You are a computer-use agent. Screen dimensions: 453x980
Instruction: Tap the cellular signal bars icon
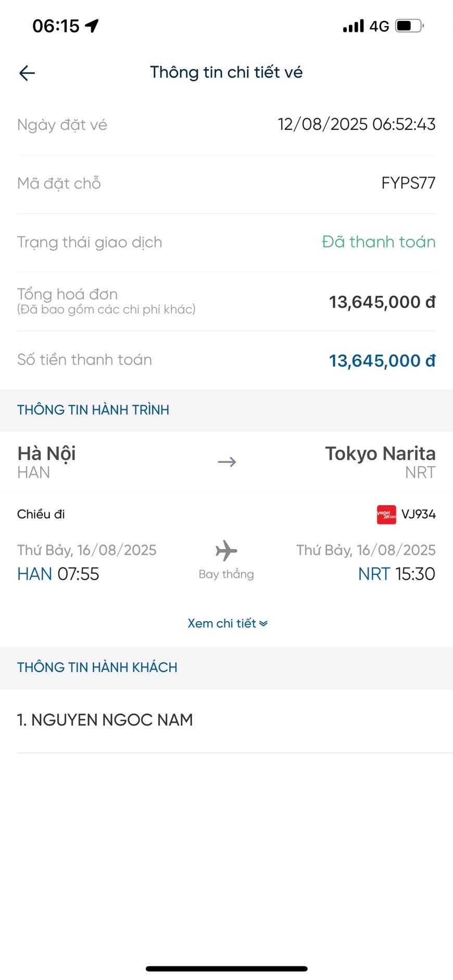pos(353,26)
